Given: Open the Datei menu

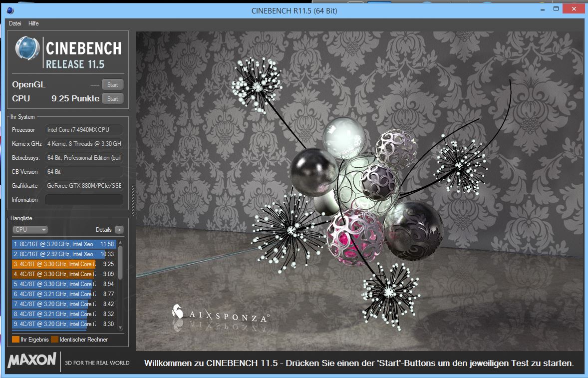Looking at the screenshot, I should (15, 23).
